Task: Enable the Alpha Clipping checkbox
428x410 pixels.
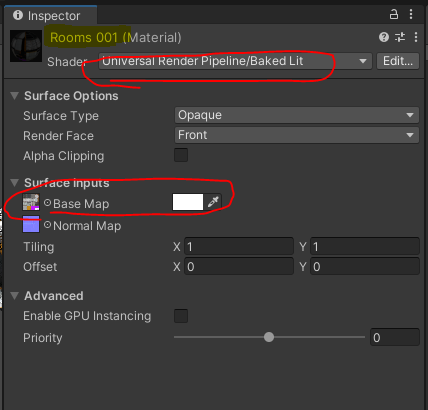Action: click(x=181, y=155)
